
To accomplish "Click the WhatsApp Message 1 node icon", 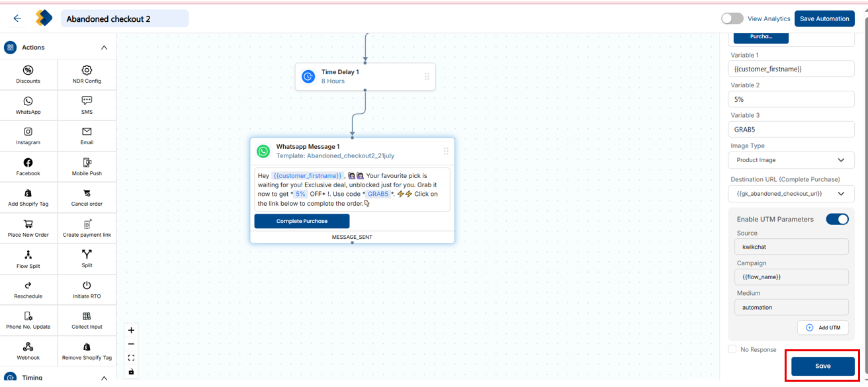I will pyautogui.click(x=263, y=151).
